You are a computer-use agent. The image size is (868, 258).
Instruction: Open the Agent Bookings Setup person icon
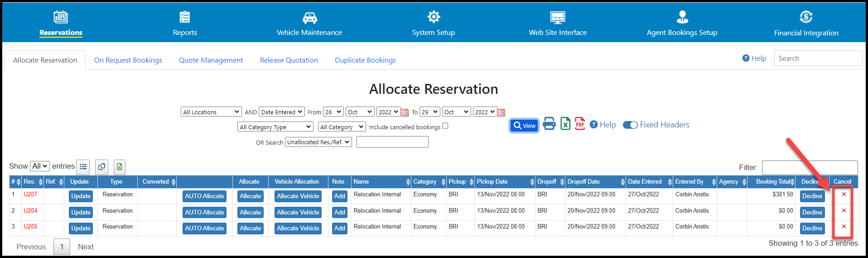click(x=682, y=17)
